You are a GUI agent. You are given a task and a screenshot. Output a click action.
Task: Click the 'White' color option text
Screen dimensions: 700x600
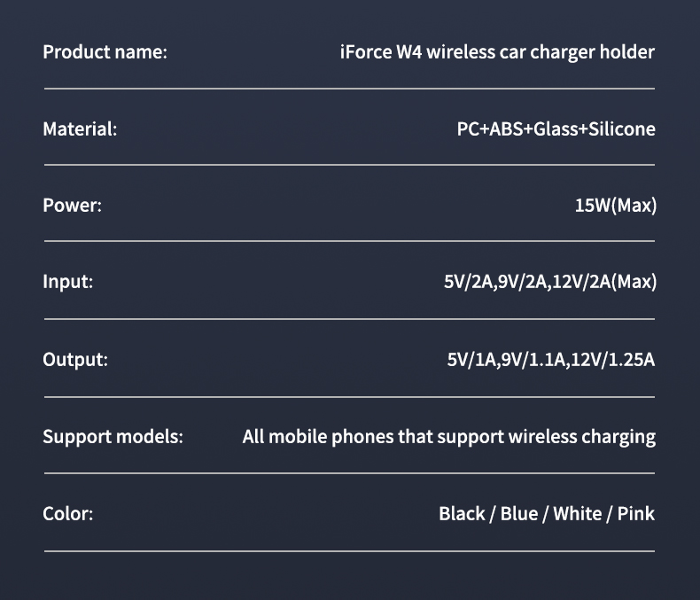point(577,514)
